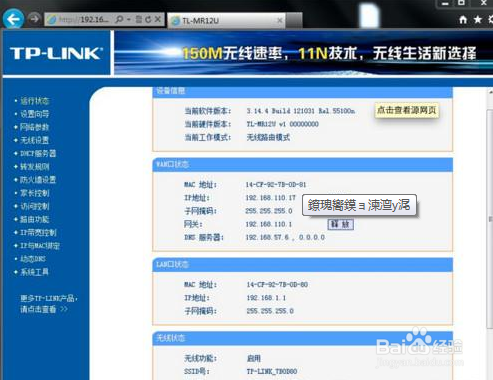Select WAN MAC 14-CF-92-7B-0D-81
493x380 pixels.
[276, 185]
